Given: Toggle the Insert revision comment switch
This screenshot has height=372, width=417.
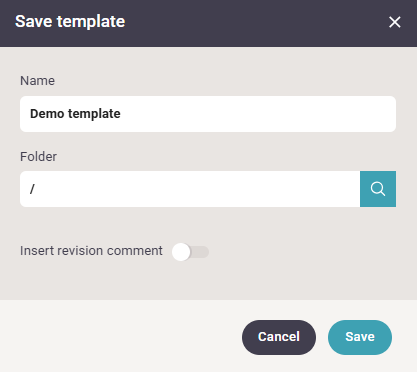Looking at the screenshot, I should click(x=190, y=252).
